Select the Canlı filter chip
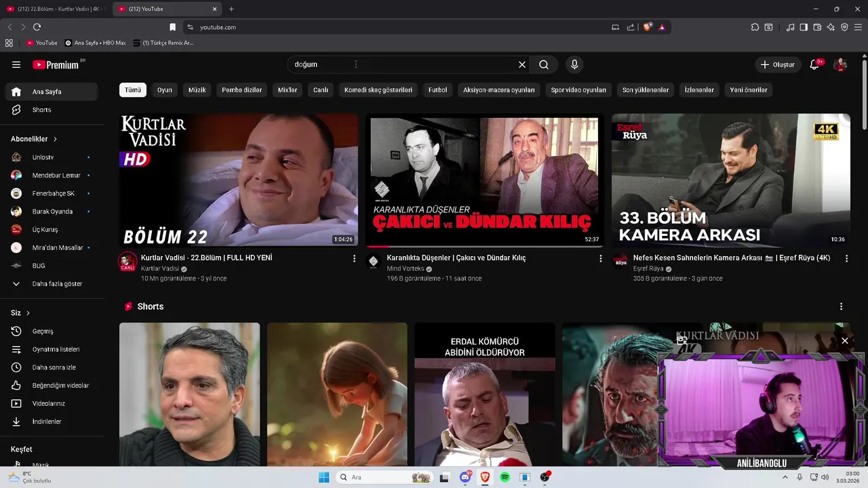This screenshot has height=488, width=868. [321, 89]
